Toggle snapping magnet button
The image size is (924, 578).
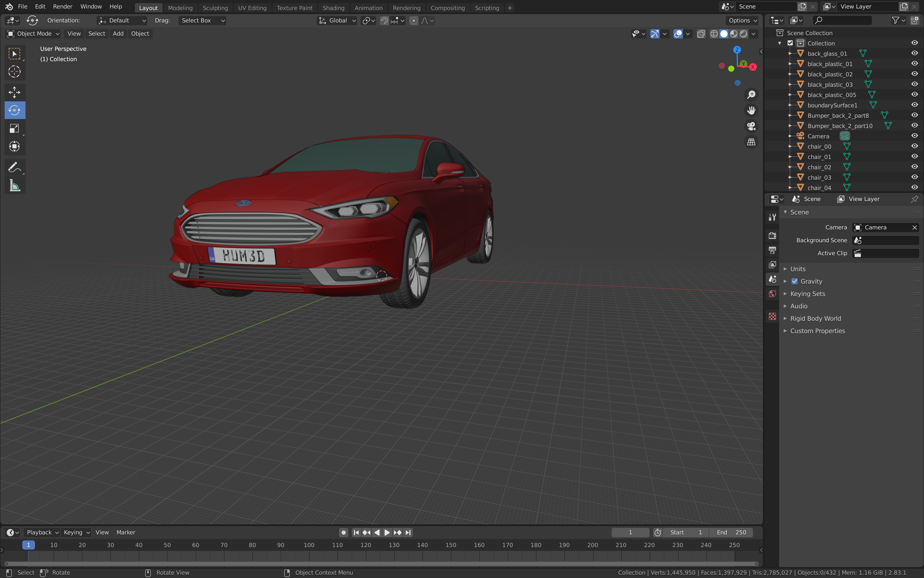click(384, 21)
